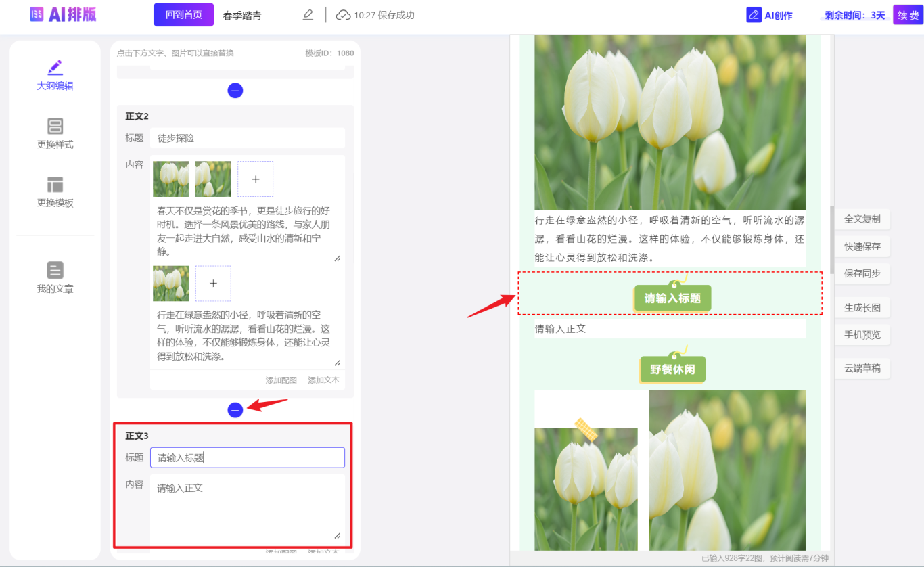Click the 正文3 标题 input field
This screenshot has width=924, height=567.
tap(248, 457)
